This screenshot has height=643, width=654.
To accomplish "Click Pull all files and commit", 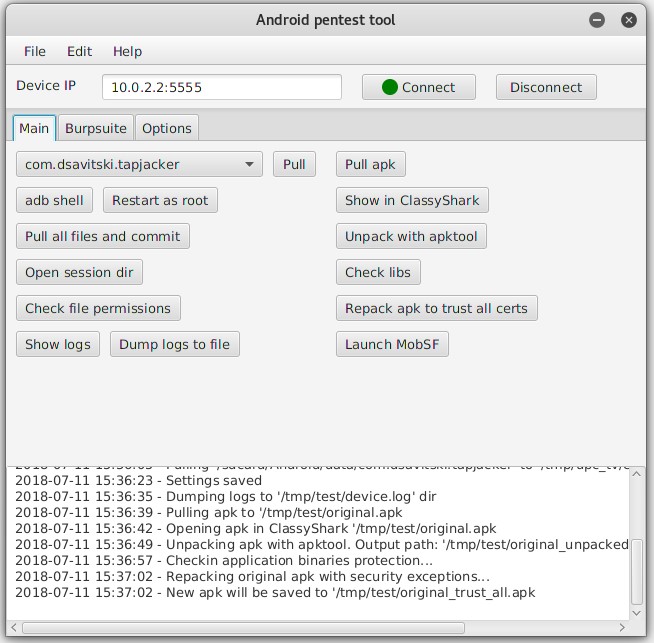I will click(103, 236).
